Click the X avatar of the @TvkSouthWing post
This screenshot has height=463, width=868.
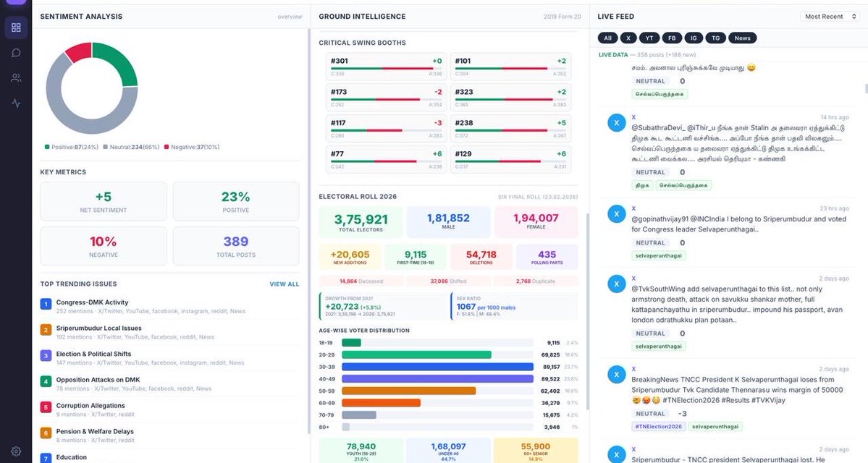pyautogui.click(x=617, y=284)
